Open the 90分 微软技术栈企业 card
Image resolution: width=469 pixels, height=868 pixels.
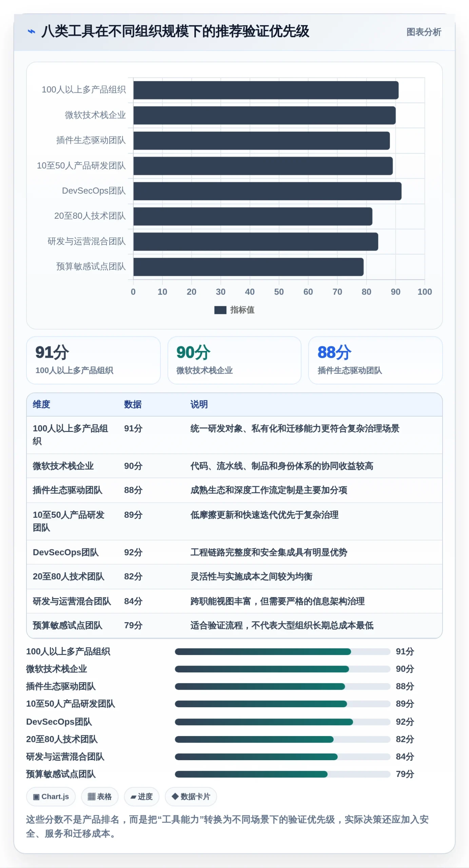click(234, 360)
